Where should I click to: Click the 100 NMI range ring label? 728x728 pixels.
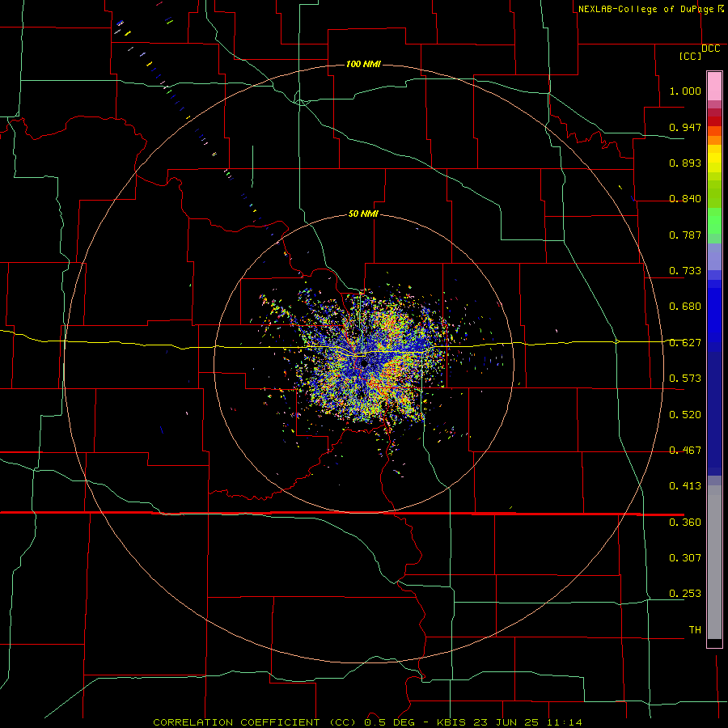coord(363,64)
